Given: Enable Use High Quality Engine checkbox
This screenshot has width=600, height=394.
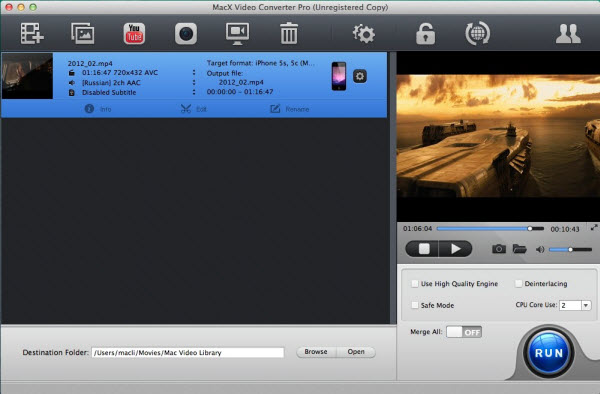Looking at the screenshot, I should pos(415,283).
